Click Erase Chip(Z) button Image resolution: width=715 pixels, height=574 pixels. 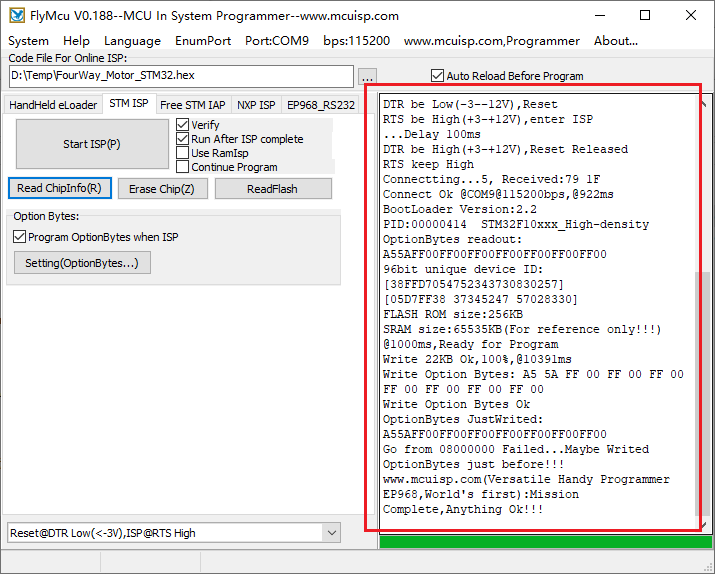(162, 189)
